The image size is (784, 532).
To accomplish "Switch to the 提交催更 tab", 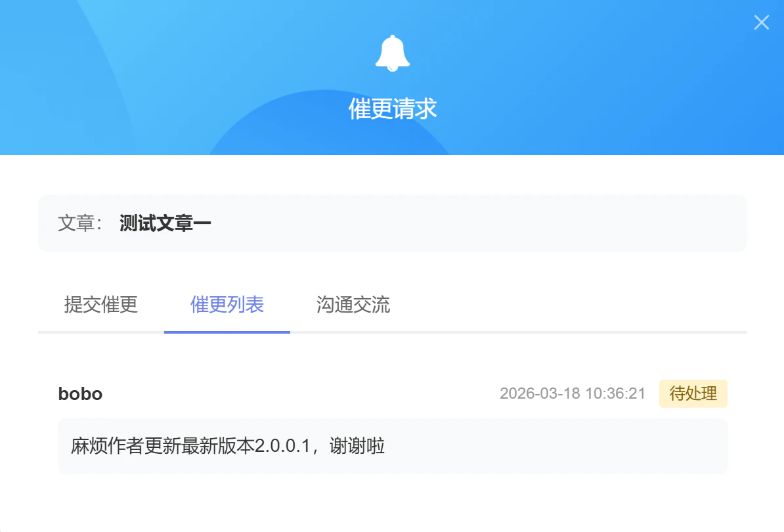I will click(x=101, y=305).
